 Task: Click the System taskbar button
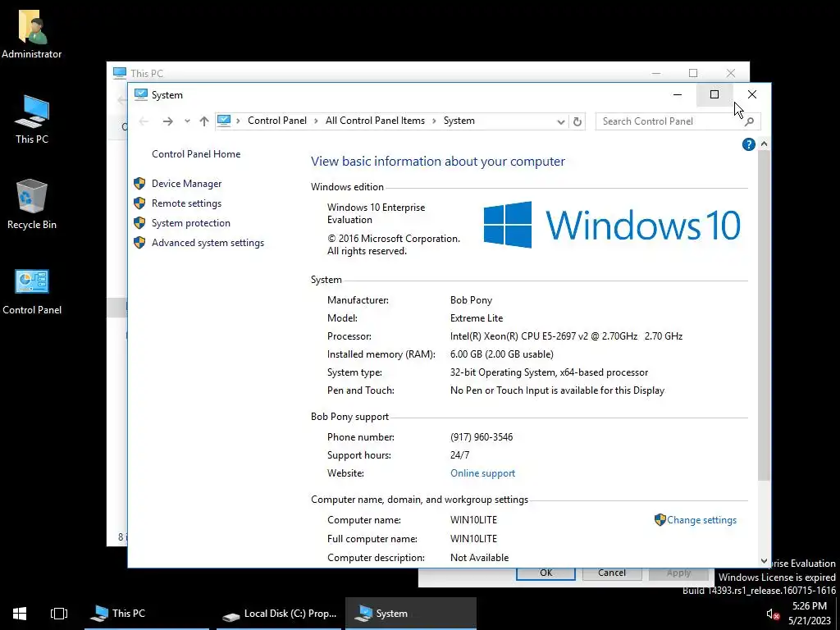411,614
